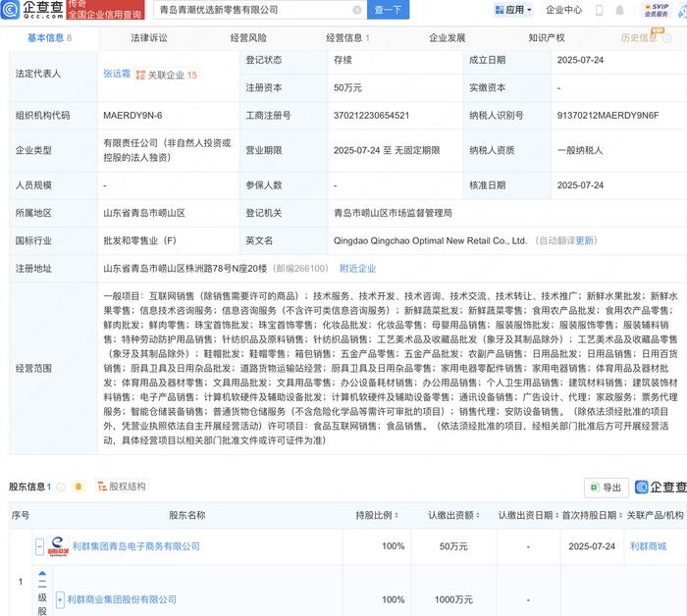Switch to the 基本信息 tab

(49, 38)
